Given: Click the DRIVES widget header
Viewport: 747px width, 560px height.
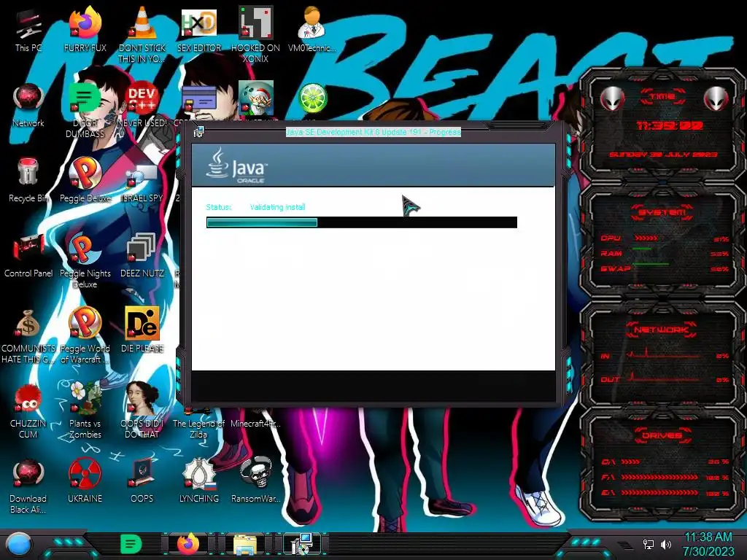Looking at the screenshot, I should click(x=662, y=435).
